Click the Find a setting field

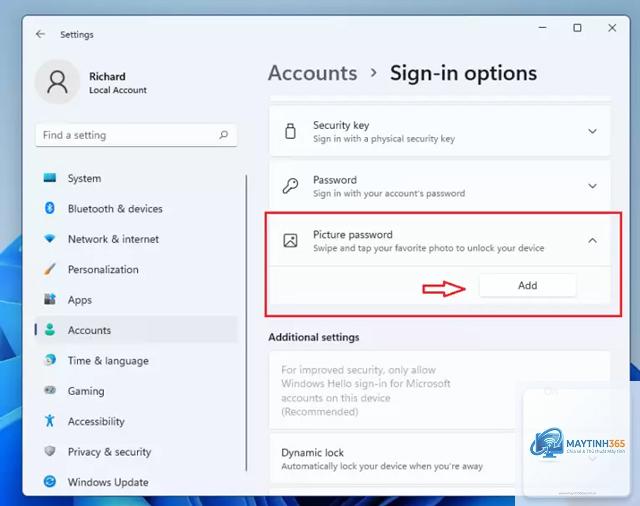[136, 135]
